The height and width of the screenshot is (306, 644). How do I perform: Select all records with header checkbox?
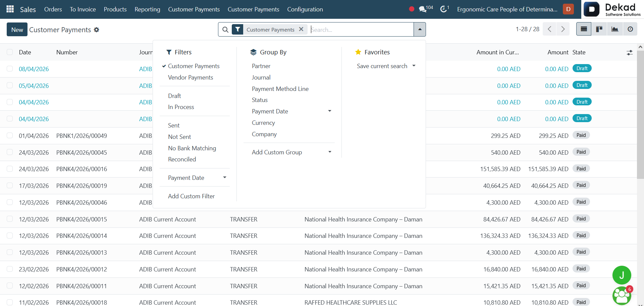(10, 52)
